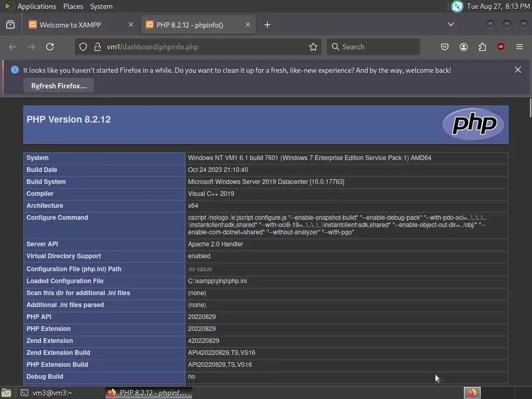Click the C:\xampp\php\php.ini value
The height and width of the screenshot is (399, 532).
click(x=217, y=281)
